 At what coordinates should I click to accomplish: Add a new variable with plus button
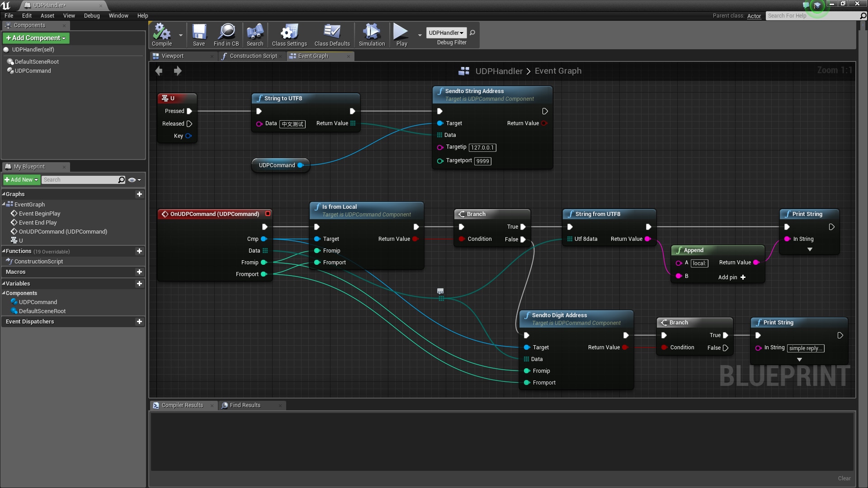139,284
